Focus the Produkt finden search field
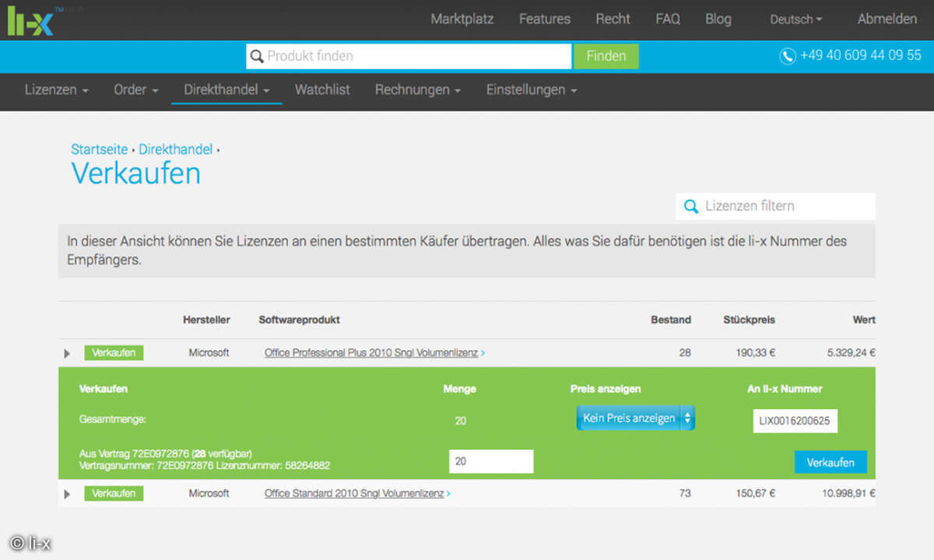Viewport: 934px width, 560px height. coord(409,56)
